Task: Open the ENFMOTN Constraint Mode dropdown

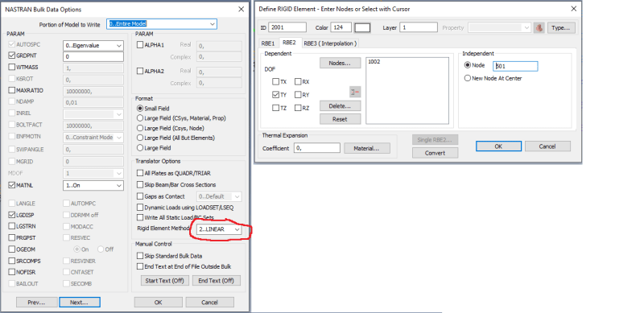Action: coord(93,138)
